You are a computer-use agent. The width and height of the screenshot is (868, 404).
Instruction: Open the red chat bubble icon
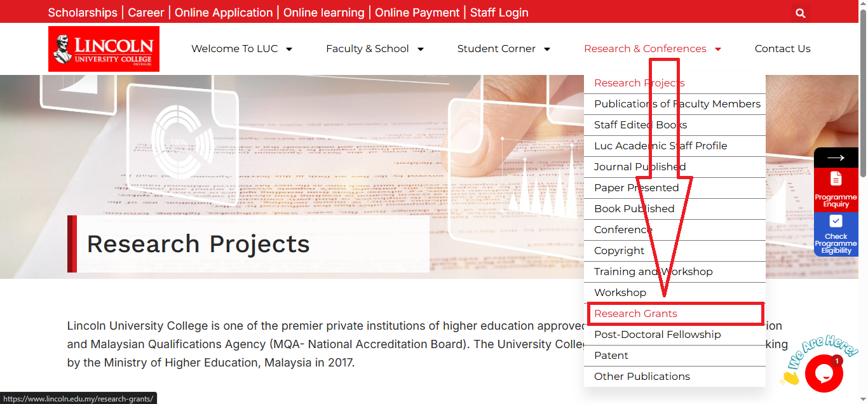tap(824, 374)
